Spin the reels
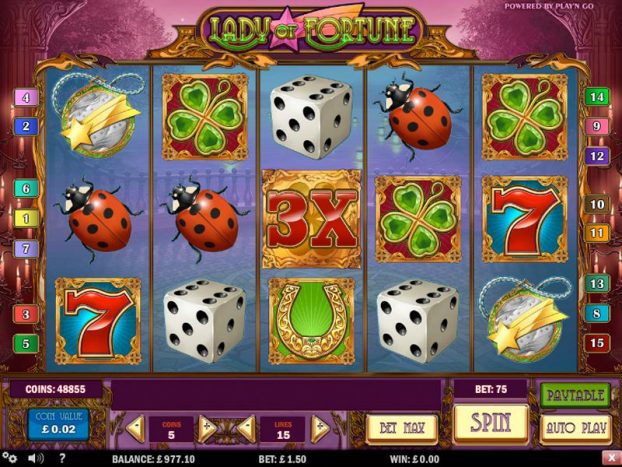 pos(491,423)
